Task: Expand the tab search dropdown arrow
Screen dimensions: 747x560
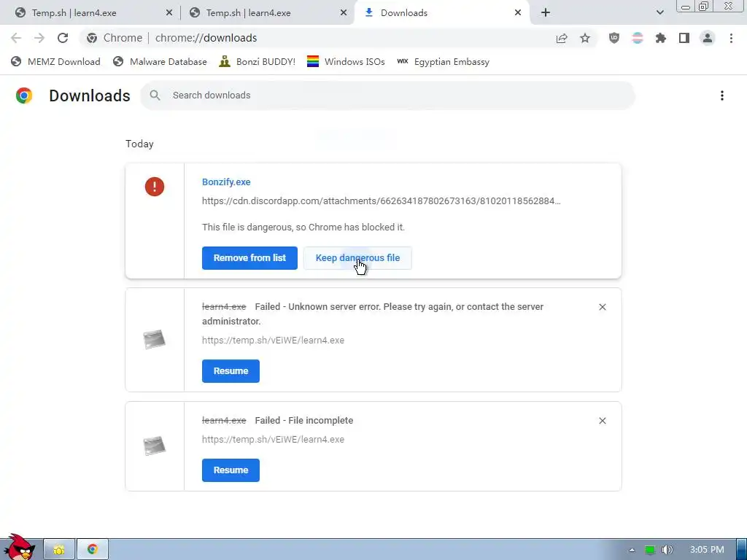Action: pyautogui.click(x=659, y=13)
